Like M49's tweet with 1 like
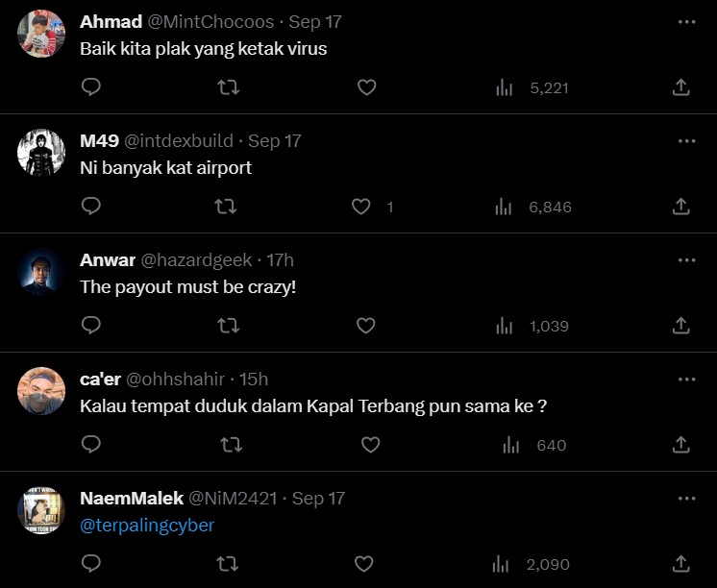The width and height of the screenshot is (717, 588). tap(361, 207)
